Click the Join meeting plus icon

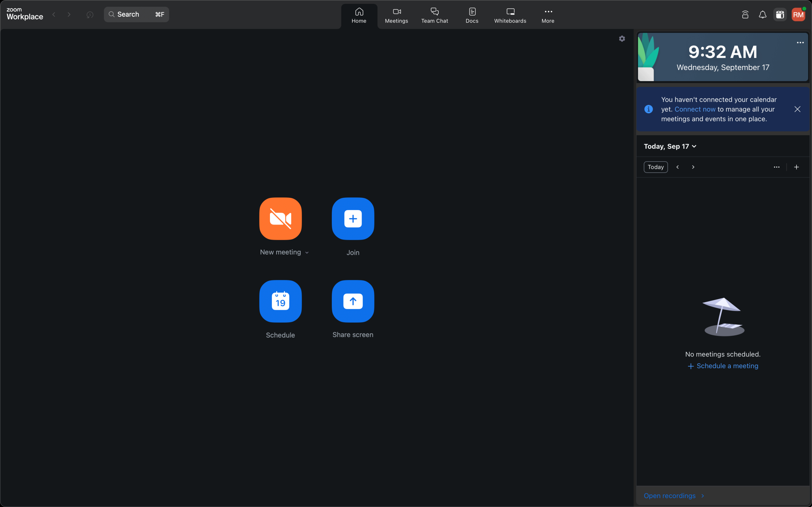click(x=353, y=219)
